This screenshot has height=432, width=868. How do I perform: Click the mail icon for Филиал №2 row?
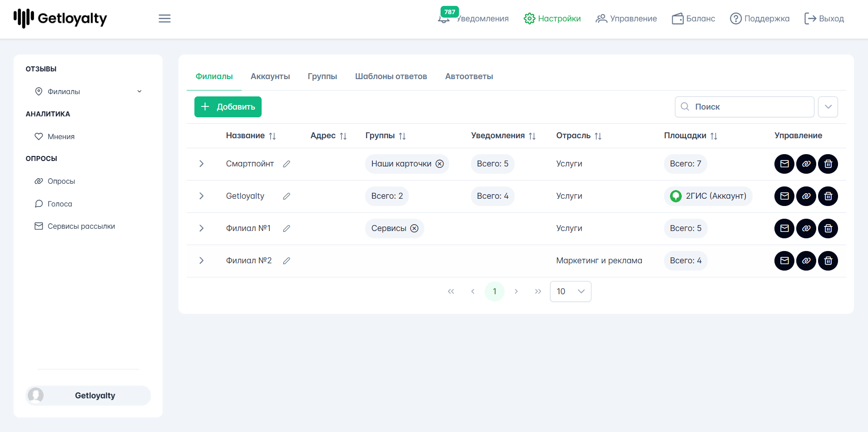[784, 261]
